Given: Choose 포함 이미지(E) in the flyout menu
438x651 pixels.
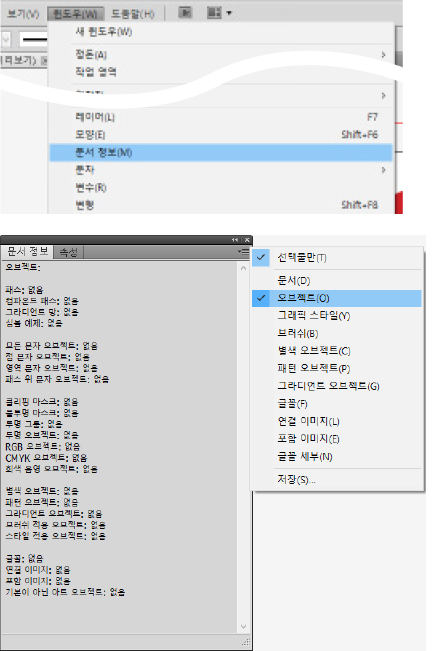Looking at the screenshot, I should tap(337, 439).
